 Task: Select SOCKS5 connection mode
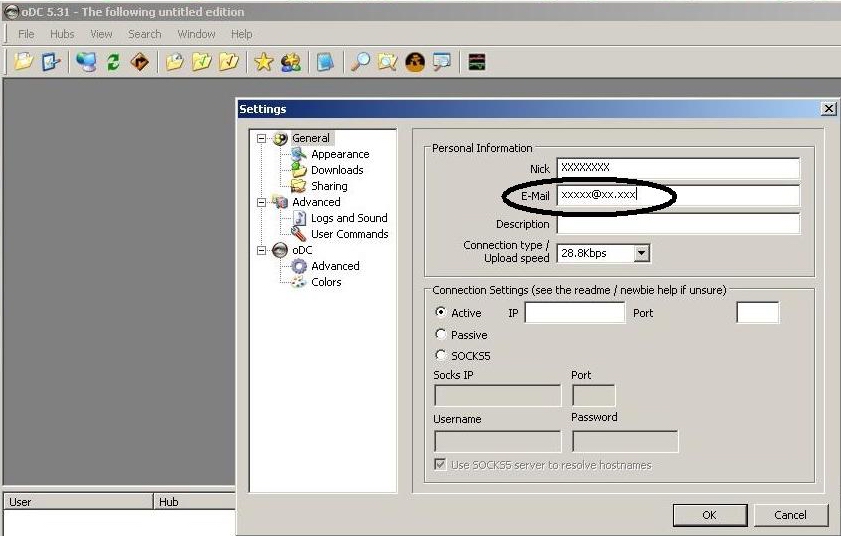coord(440,355)
